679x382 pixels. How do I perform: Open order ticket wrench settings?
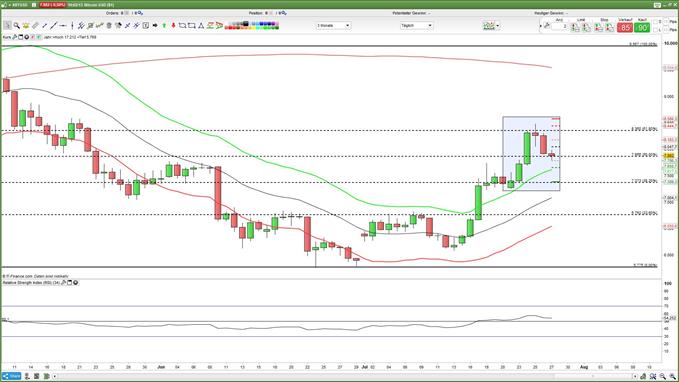tap(546, 26)
